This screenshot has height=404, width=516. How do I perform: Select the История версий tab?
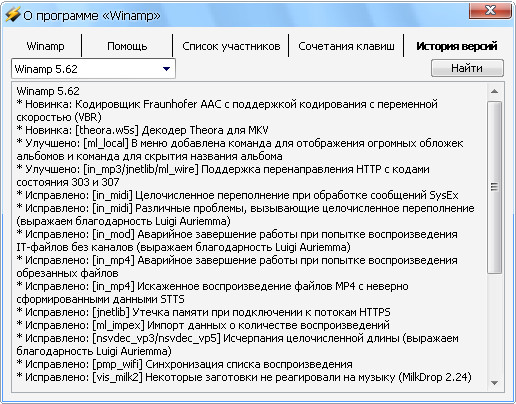[x=457, y=46]
